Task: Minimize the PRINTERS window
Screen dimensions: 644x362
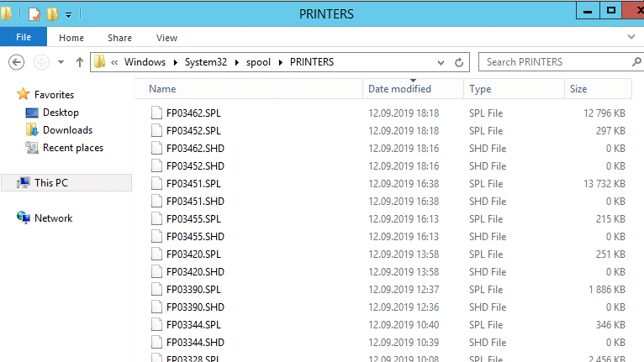Action: (588, 11)
